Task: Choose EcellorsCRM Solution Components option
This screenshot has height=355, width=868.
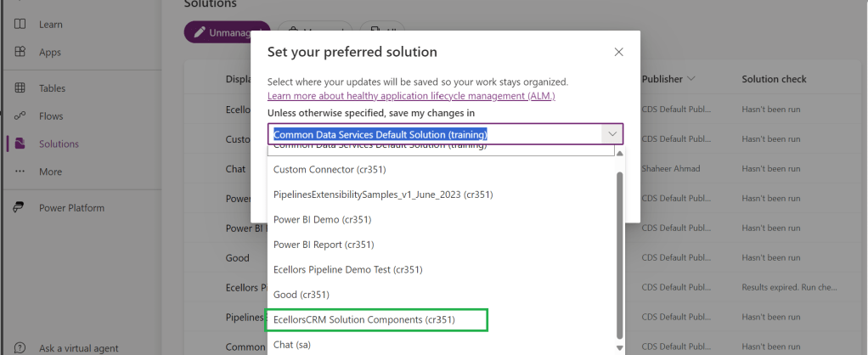Action: click(x=364, y=319)
